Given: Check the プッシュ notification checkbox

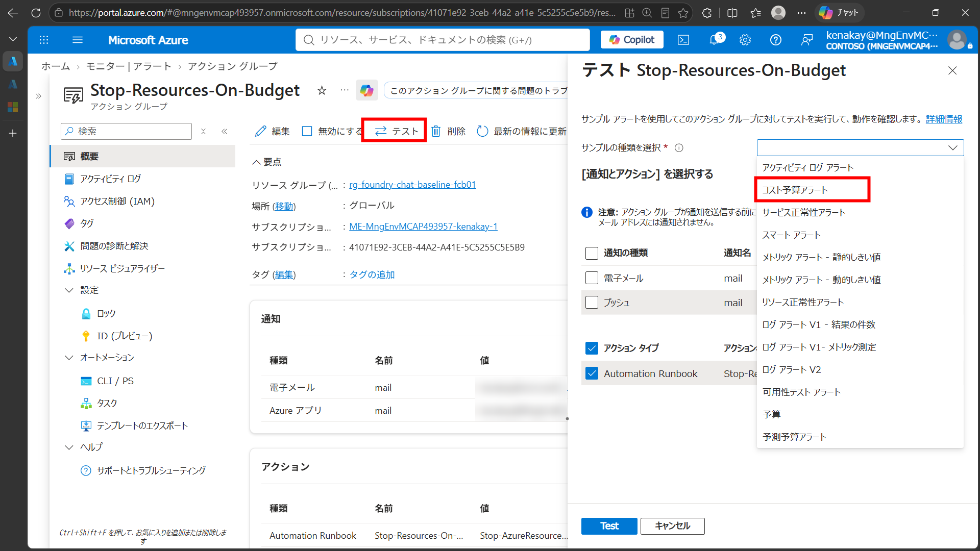Looking at the screenshot, I should coord(592,303).
